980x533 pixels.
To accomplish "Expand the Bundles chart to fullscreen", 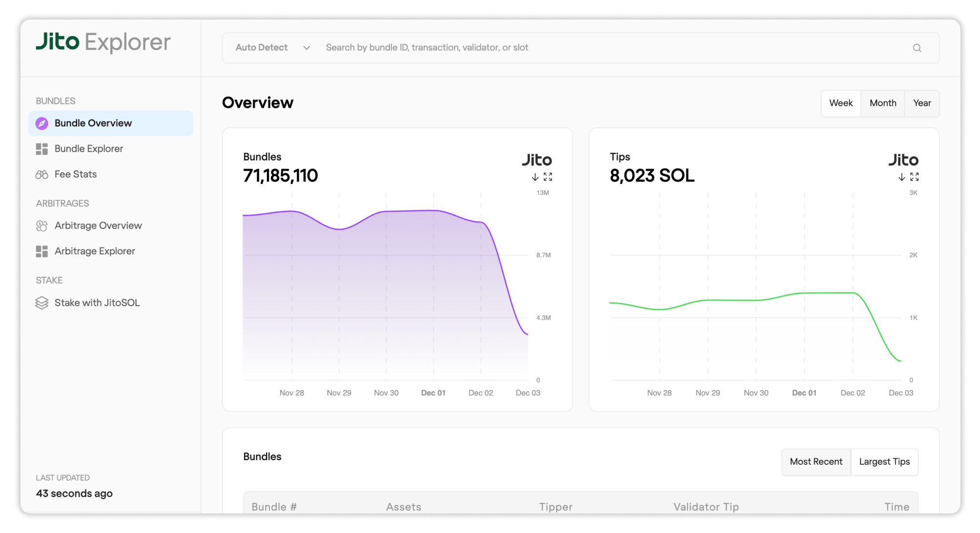I will click(x=548, y=177).
